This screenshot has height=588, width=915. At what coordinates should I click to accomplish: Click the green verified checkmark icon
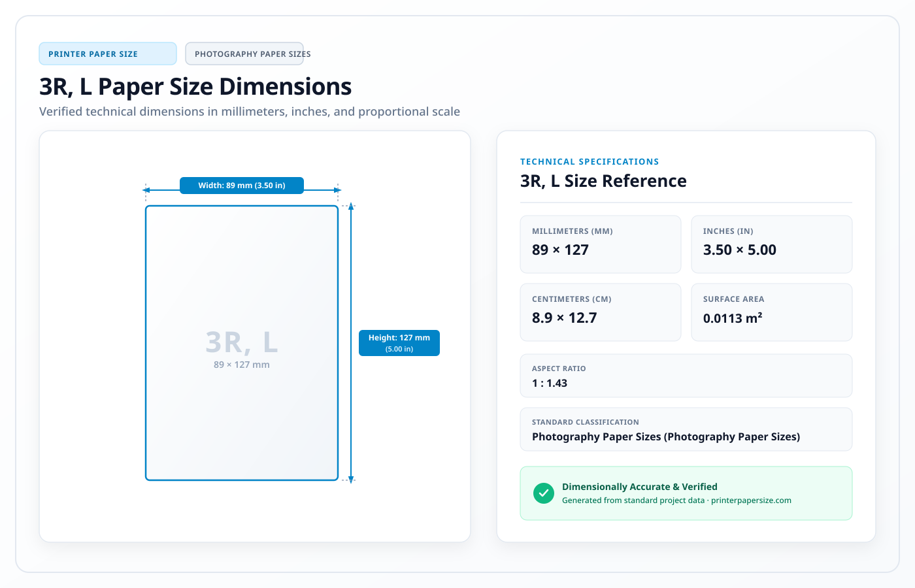click(x=544, y=493)
